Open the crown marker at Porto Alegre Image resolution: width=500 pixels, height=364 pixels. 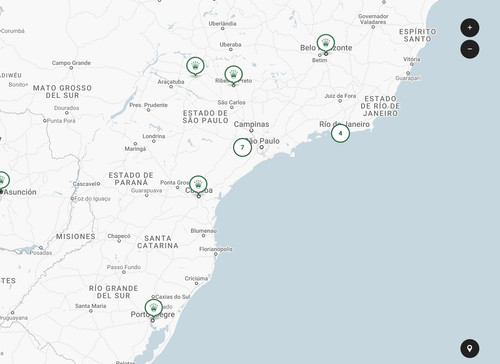click(x=154, y=308)
